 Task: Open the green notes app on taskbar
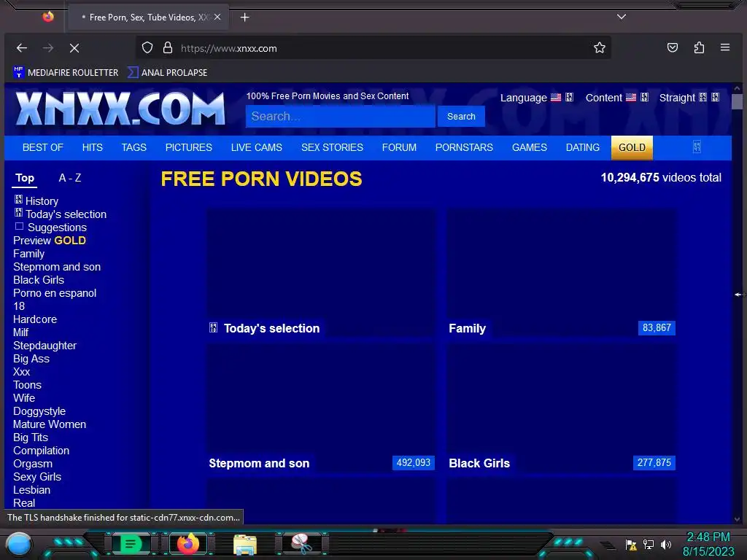click(131, 543)
